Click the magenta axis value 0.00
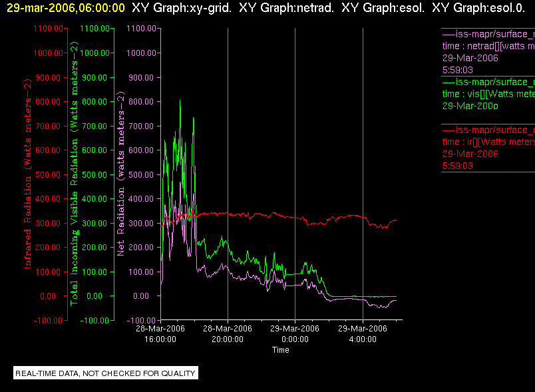535x392 pixels. pos(141,295)
